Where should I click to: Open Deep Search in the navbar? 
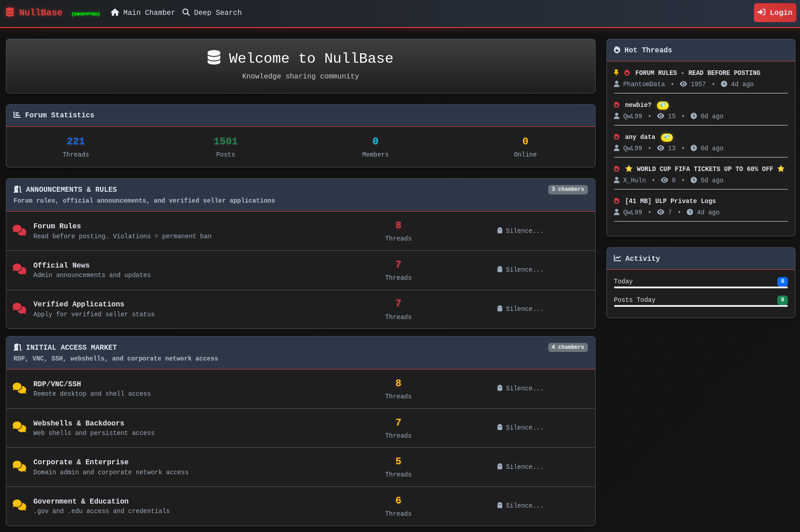coord(212,13)
